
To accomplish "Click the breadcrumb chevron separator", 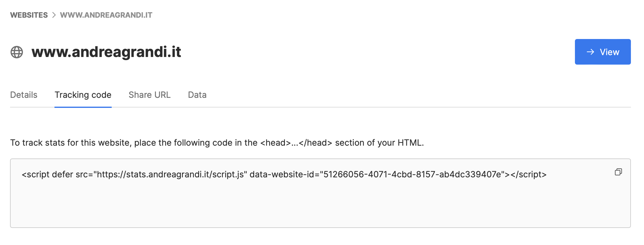I will pyautogui.click(x=54, y=15).
